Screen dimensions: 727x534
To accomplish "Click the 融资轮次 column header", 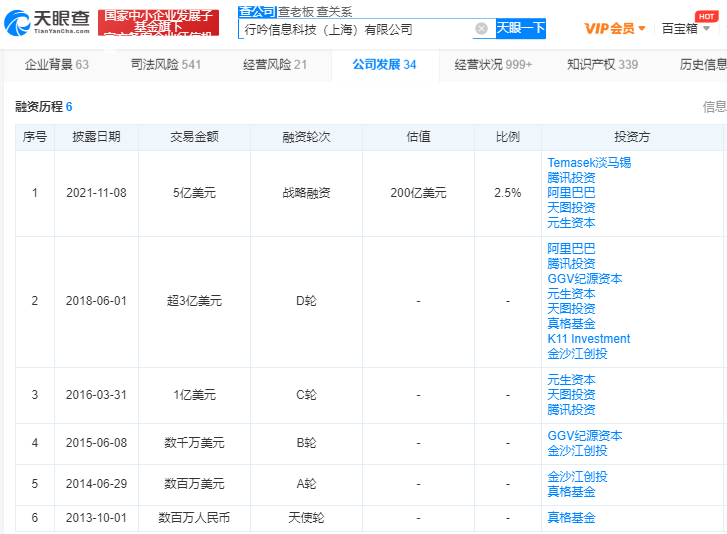I will [x=306, y=137].
